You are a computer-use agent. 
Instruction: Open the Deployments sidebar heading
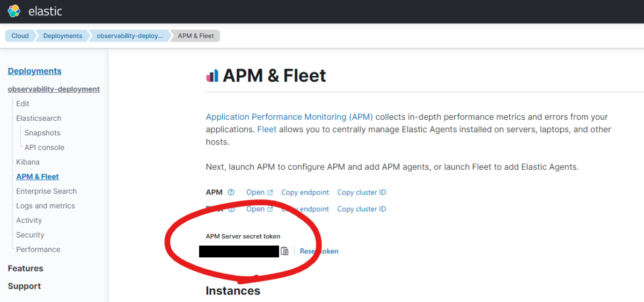tap(34, 71)
